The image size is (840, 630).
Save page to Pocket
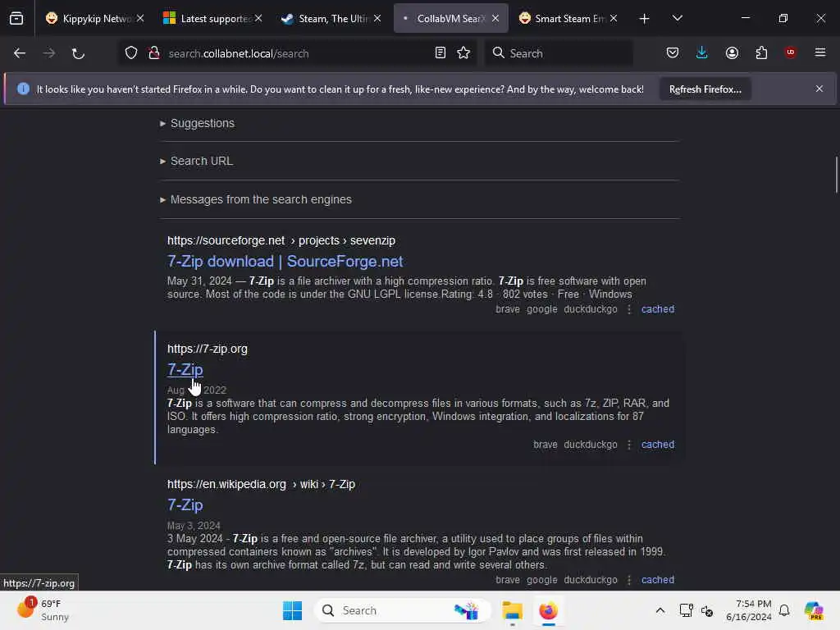(673, 52)
